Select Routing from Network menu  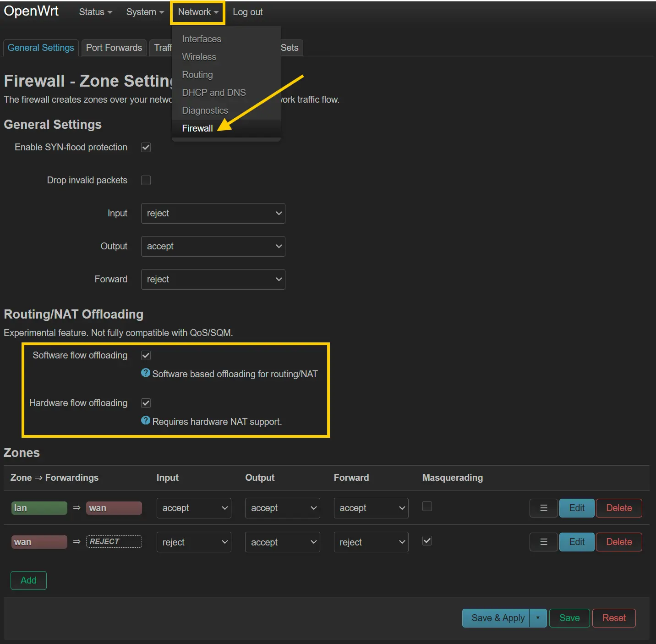[197, 75]
